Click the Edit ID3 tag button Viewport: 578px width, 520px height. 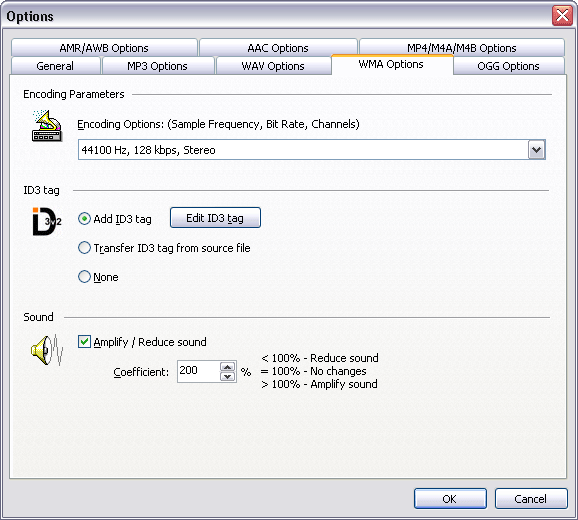(x=215, y=218)
